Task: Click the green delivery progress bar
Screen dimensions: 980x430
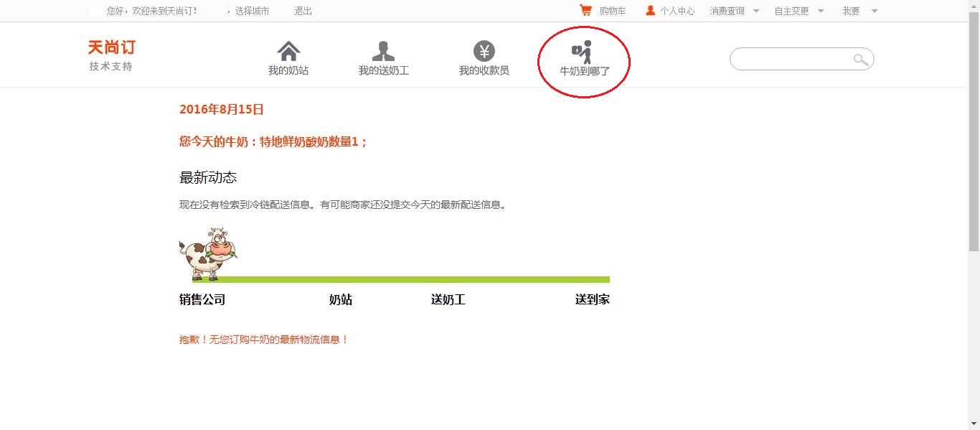Action: [401, 279]
